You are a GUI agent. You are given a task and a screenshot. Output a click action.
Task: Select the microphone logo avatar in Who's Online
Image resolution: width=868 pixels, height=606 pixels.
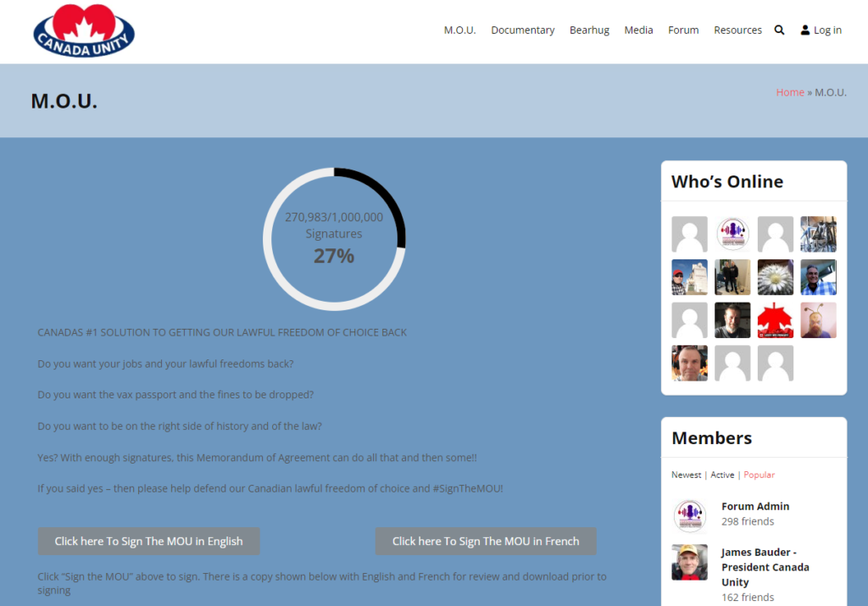pyautogui.click(x=732, y=234)
